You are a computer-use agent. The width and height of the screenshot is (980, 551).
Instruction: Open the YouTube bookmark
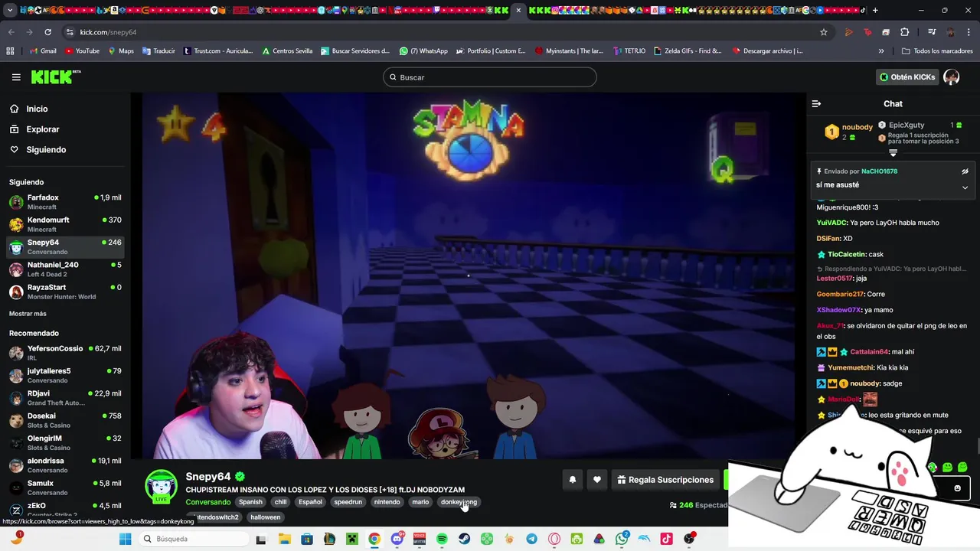pos(82,51)
